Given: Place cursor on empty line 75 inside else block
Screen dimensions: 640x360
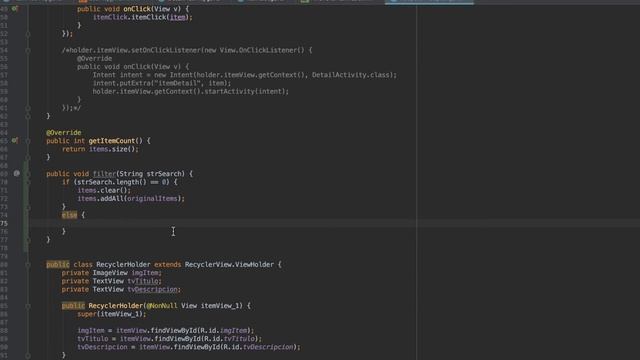Looking at the screenshot, I should tap(335, 223).
